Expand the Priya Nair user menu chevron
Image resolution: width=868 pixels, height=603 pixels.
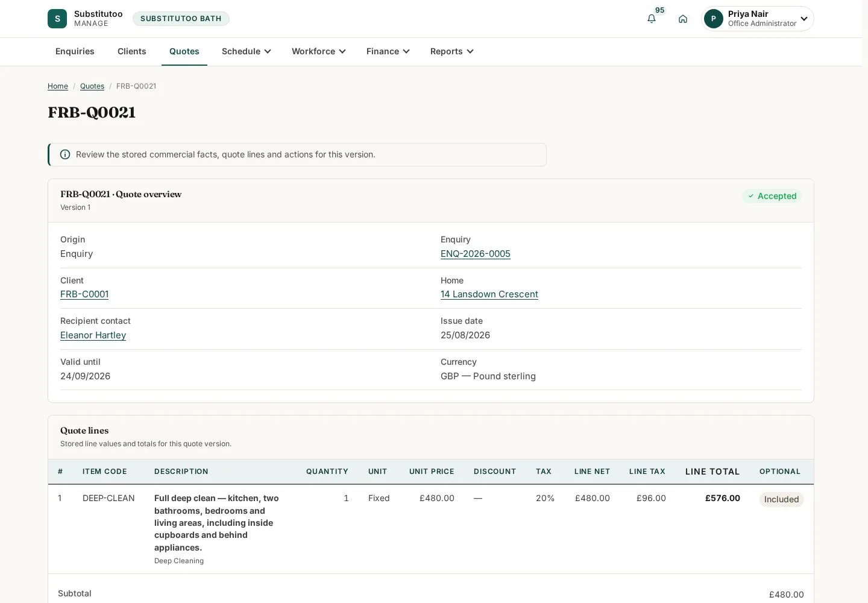(x=804, y=19)
